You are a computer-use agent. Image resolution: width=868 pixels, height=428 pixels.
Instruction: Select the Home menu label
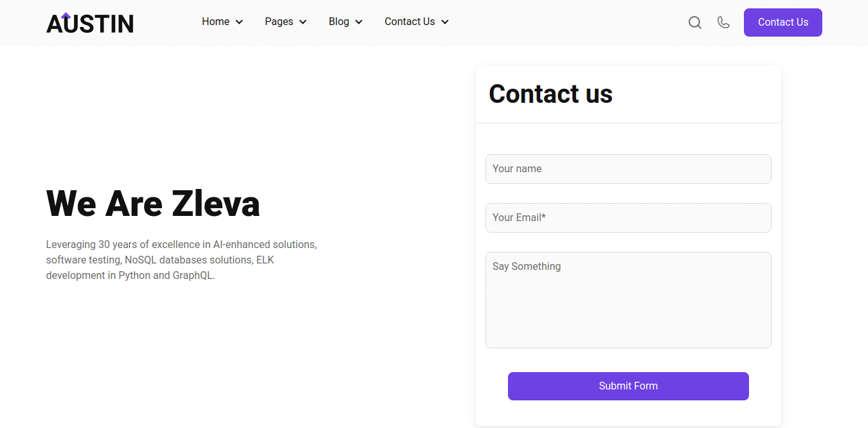(215, 22)
